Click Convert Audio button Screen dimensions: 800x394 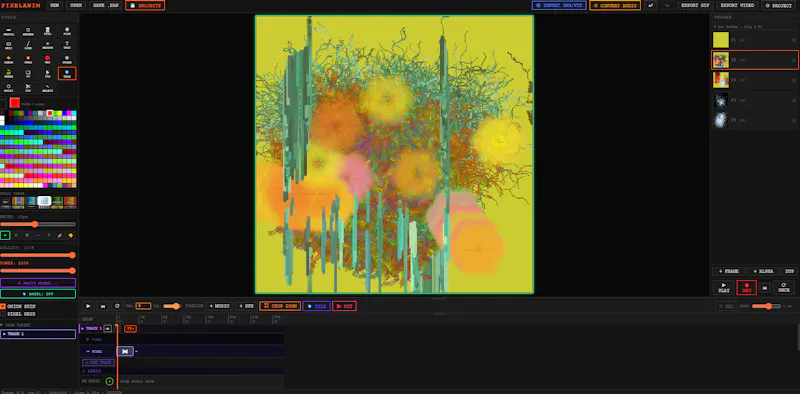coord(615,6)
